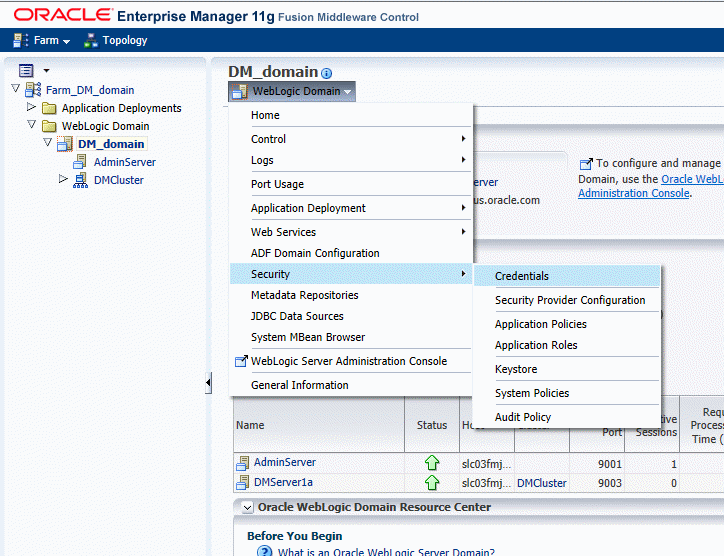Image resolution: width=724 pixels, height=556 pixels.
Task: Collapse the DM_domain tree node
Action: pos(47,142)
